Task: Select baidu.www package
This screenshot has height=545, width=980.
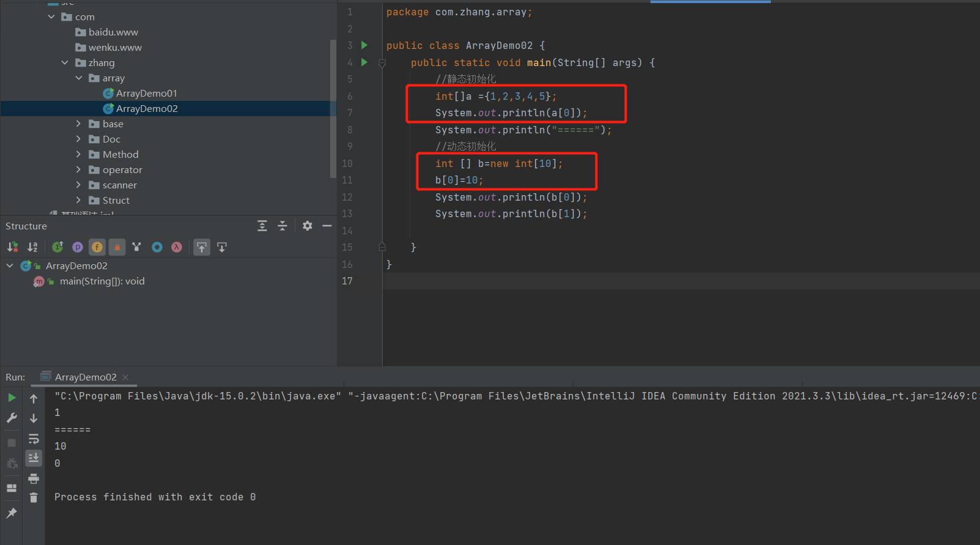Action: point(113,32)
